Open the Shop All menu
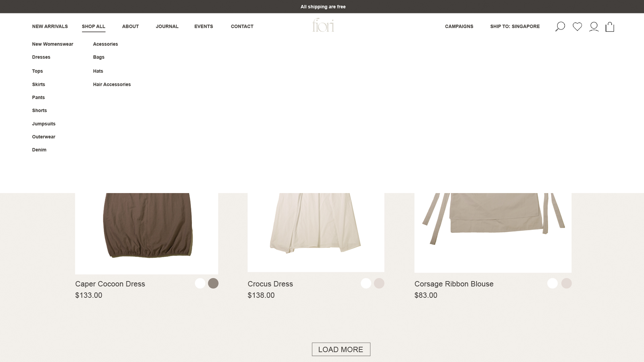The height and width of the screenshot is (362, 644). [x=94, y=26]
